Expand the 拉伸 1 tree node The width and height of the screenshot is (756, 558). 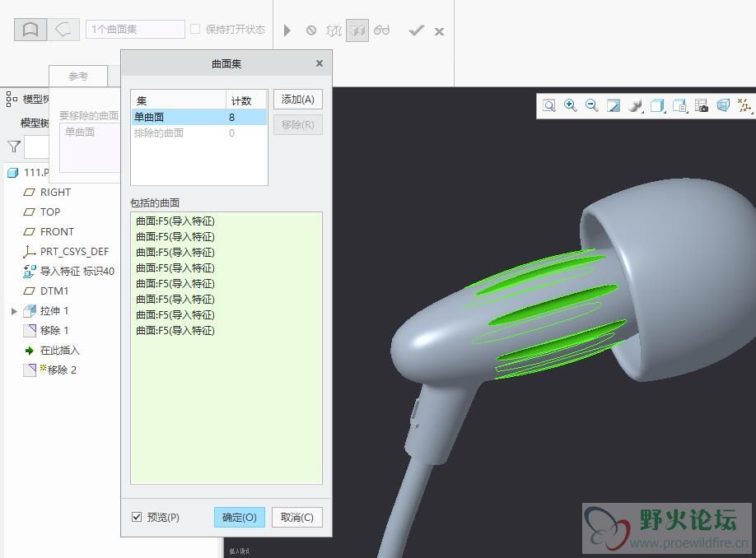click(x=15, y=311)
